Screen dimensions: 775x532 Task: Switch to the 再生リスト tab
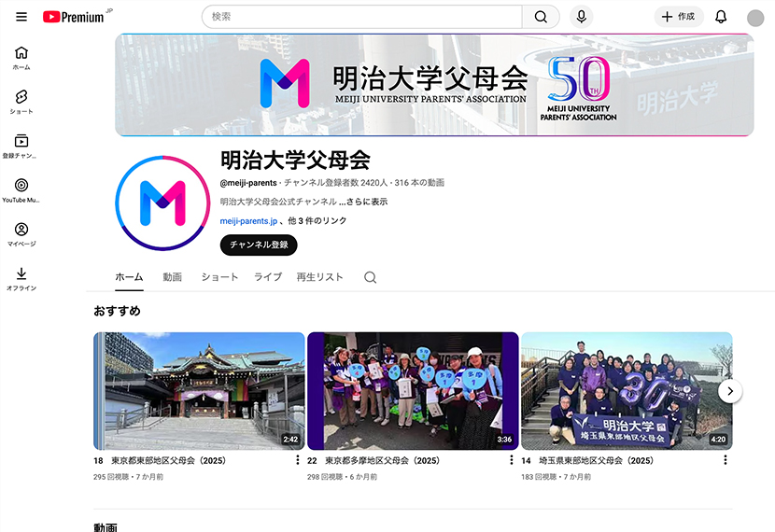[319, 277]
